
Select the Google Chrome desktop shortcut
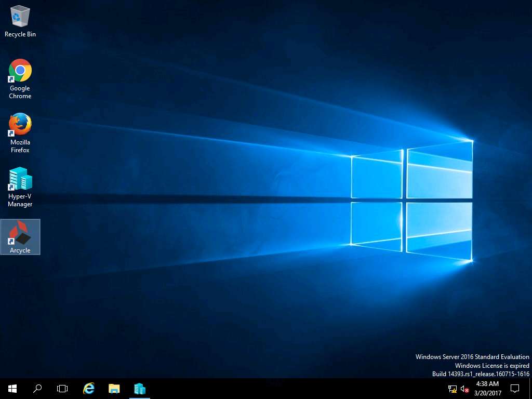point(20,79)
